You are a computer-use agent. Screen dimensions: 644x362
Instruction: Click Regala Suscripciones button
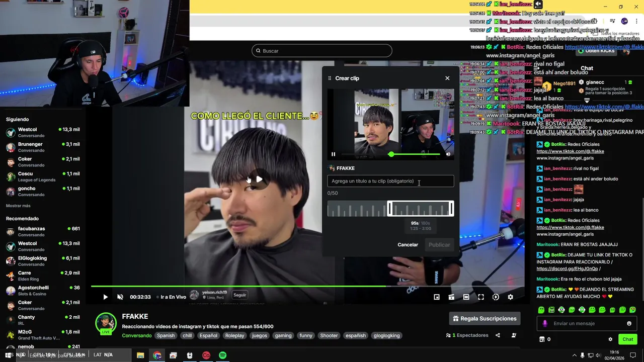(485, 319)
